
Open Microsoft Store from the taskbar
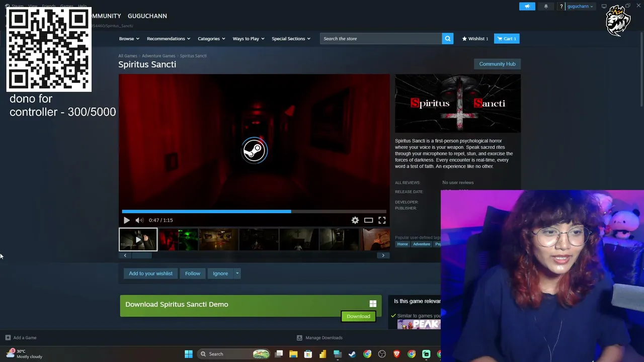[308, 354]
